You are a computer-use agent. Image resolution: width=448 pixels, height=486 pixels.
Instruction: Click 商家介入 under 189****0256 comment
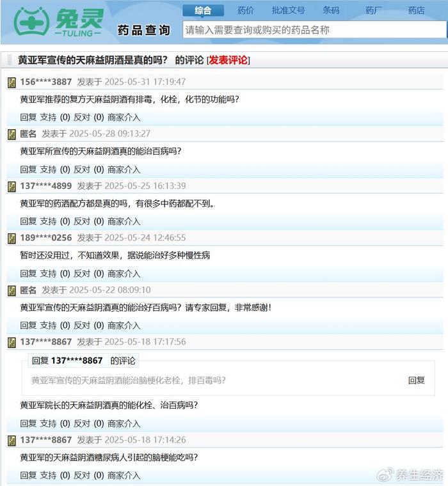click(x=124, y=274)
